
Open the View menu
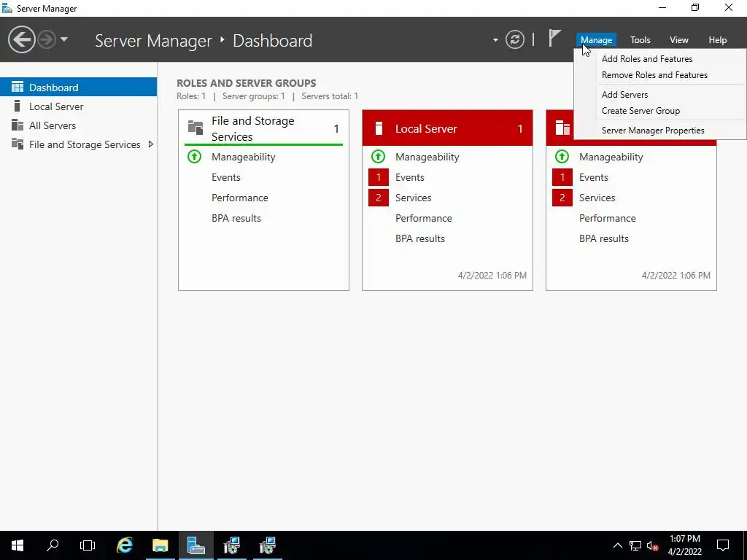point(678,40)
